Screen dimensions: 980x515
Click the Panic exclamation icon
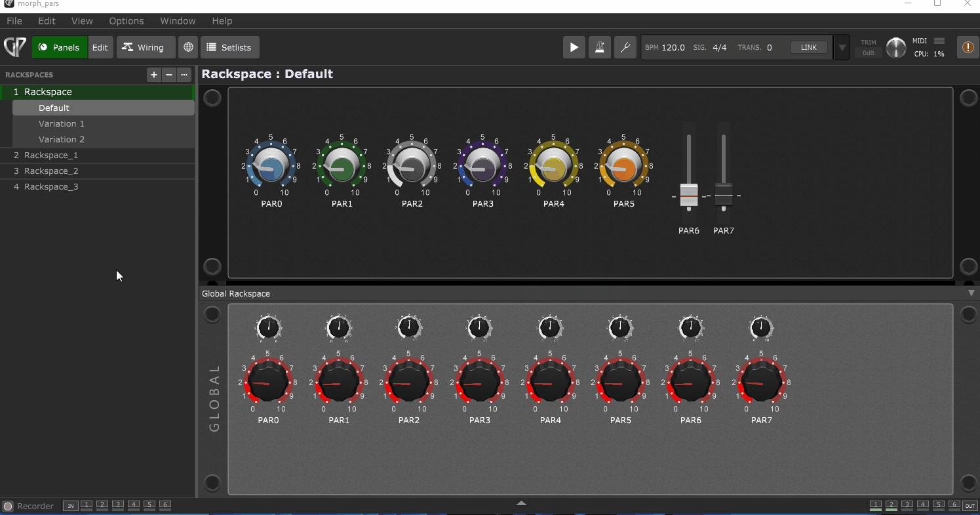(968, 47)
